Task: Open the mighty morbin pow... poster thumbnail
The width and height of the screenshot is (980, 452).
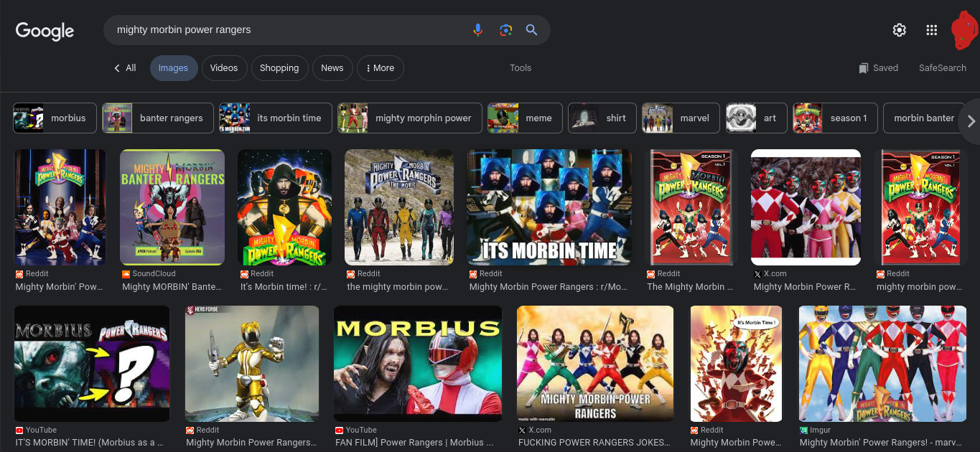Action: tap(920, 207)
